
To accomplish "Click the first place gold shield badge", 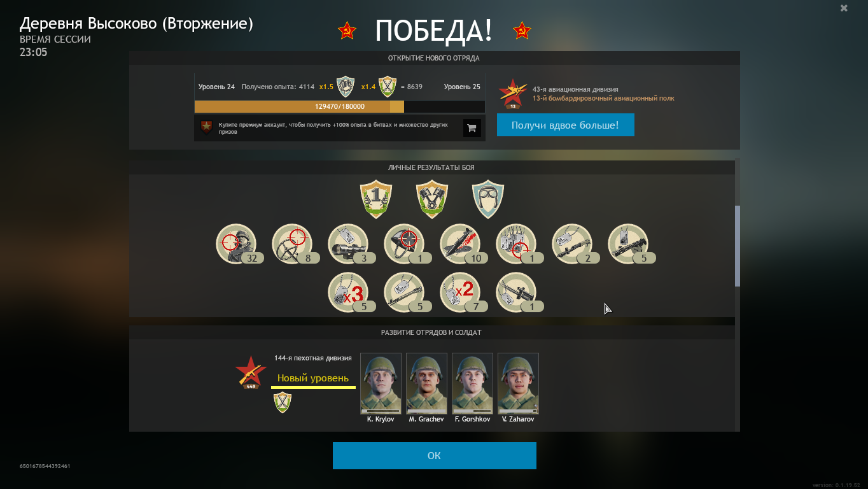I will point(376,199).
